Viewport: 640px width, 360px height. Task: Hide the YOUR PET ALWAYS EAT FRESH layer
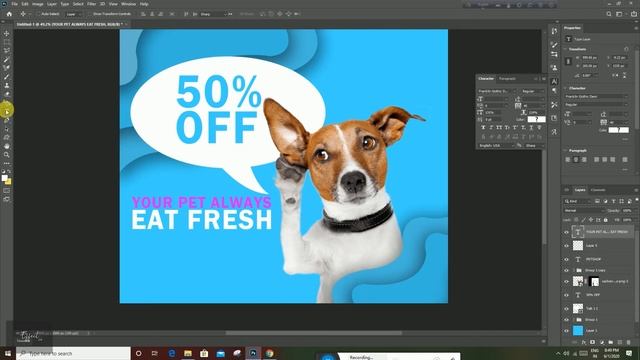(x=566, y=232)
